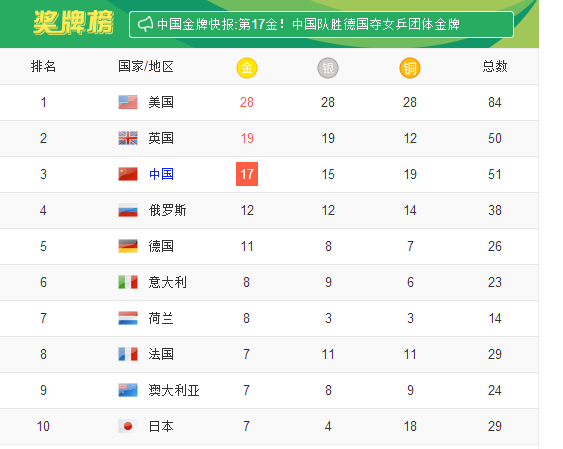Click the Germany flag icon

[128, 246]
